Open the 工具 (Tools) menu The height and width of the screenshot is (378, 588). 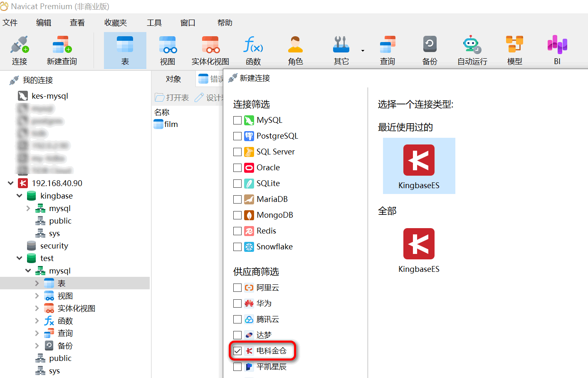click(154, 23)
